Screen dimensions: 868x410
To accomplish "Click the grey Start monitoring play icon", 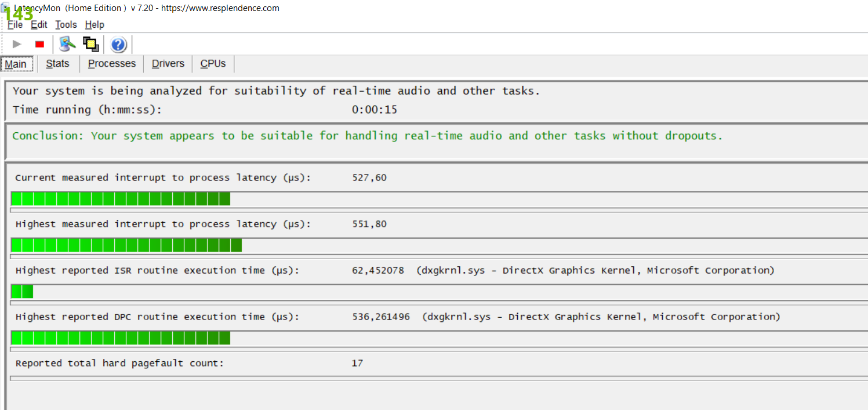I will click(x=17, y=44).
